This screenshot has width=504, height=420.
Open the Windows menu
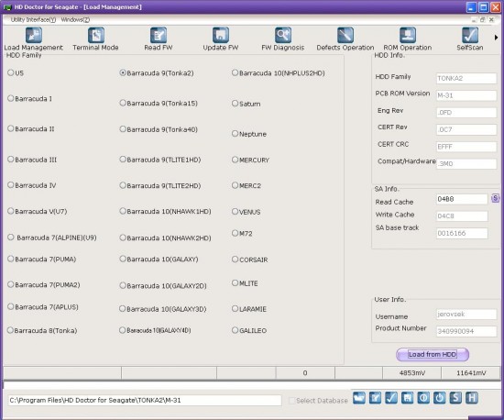75,19
